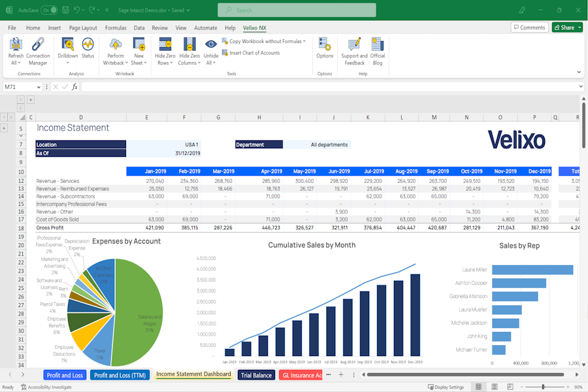
Task: Click the Comments button
Action: (x=529, y=27)
